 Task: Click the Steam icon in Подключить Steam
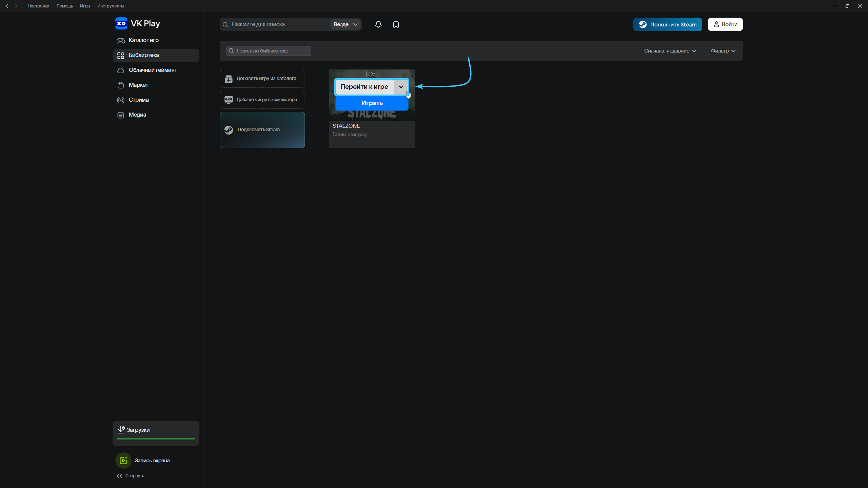tap(229, 130)
